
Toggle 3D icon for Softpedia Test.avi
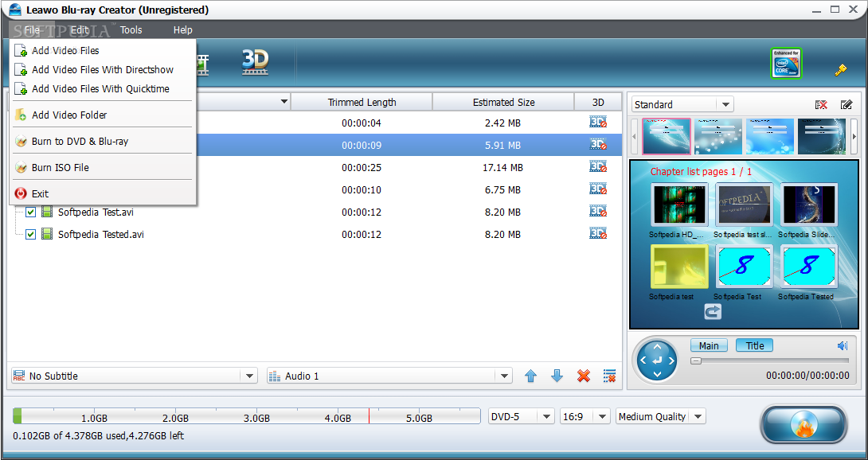(598, 212)
